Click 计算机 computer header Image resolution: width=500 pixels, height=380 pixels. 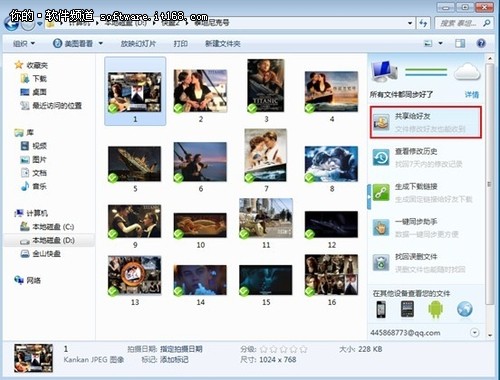[x=31, y=213]
